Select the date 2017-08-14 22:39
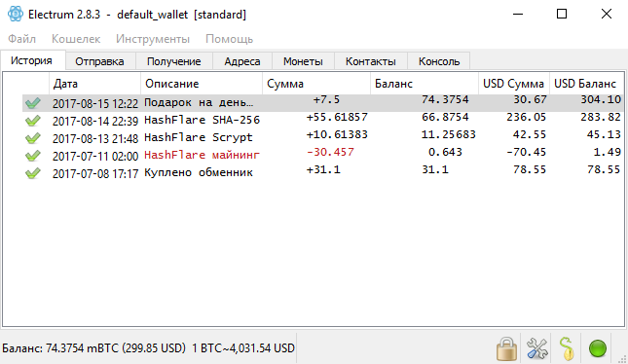The height and width of the screenshot is (364, 628). coord(95,121)
